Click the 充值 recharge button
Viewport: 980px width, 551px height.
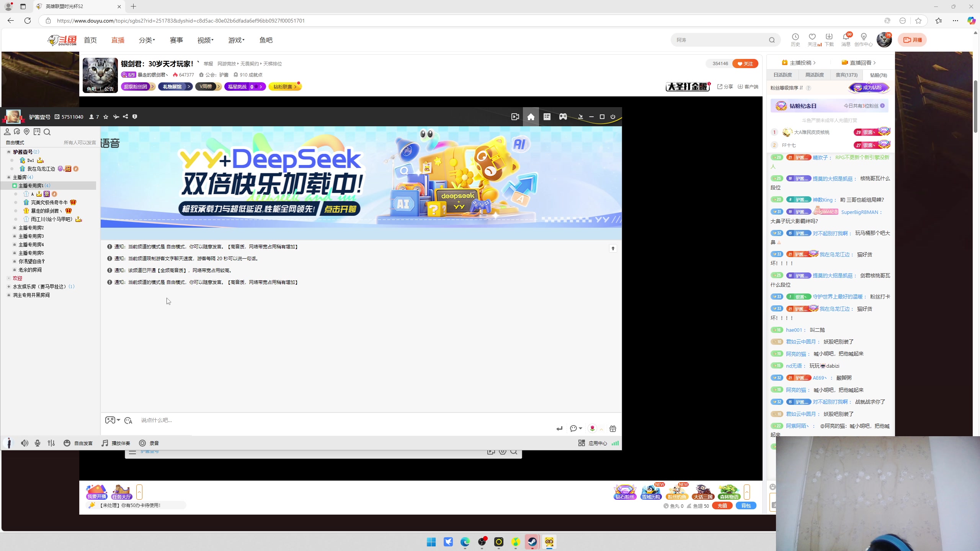[722, 506]
